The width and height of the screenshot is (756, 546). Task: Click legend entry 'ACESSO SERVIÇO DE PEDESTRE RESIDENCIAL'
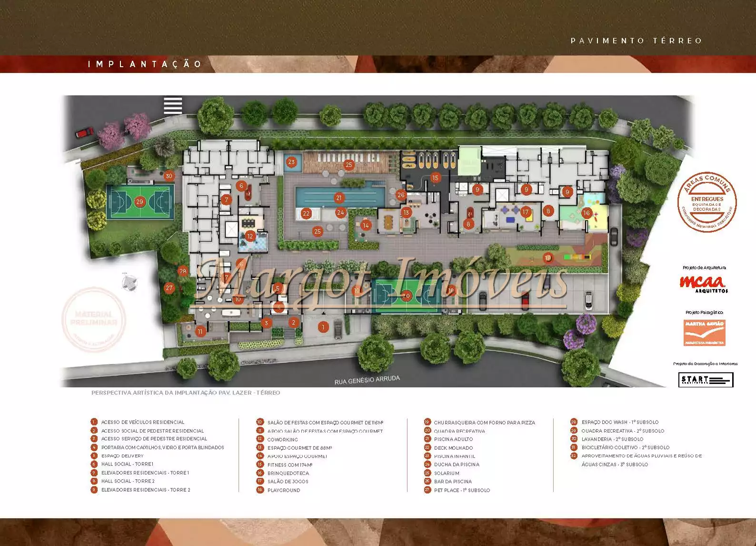[154, 439]
